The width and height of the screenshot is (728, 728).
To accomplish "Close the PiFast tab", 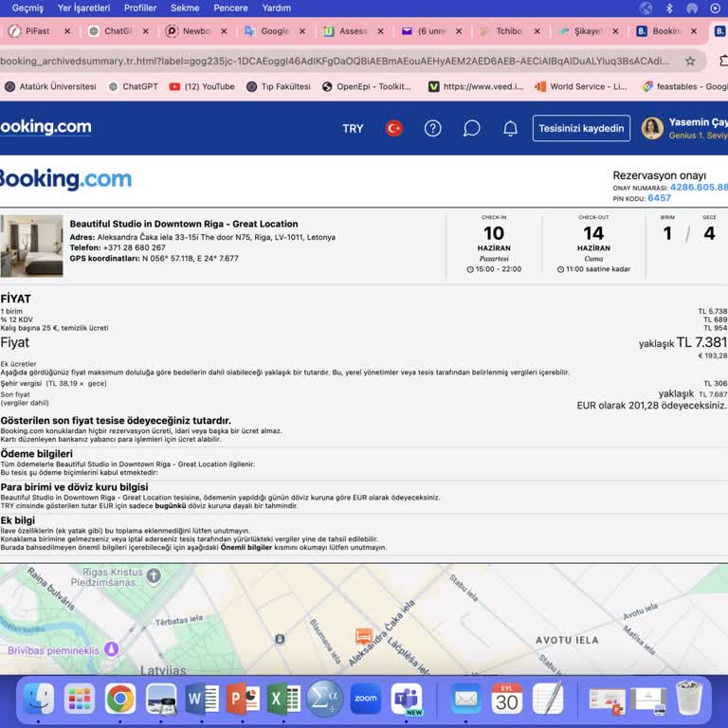I will [67, 31].
